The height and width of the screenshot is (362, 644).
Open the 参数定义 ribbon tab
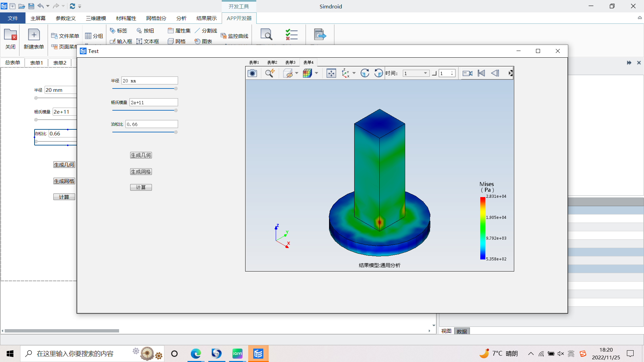(66, 18)
